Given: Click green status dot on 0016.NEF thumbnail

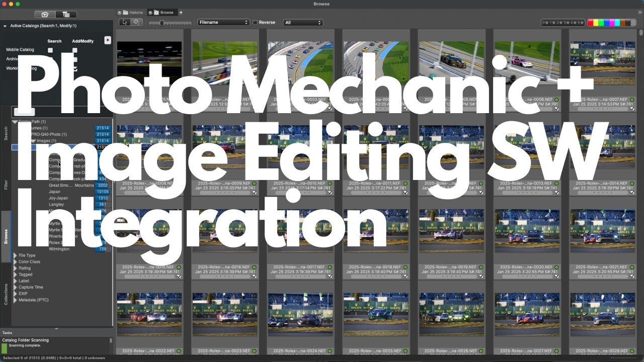Looking at the screenshot, I should pyautogui.click(x=254, y=267).
